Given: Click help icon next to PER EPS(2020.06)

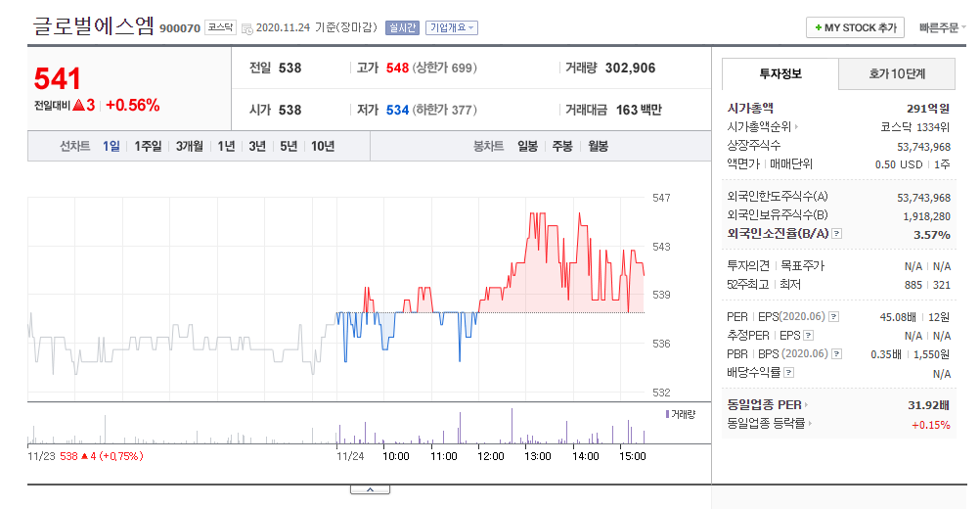Looking at the screenshot, I should coord(833,317).
